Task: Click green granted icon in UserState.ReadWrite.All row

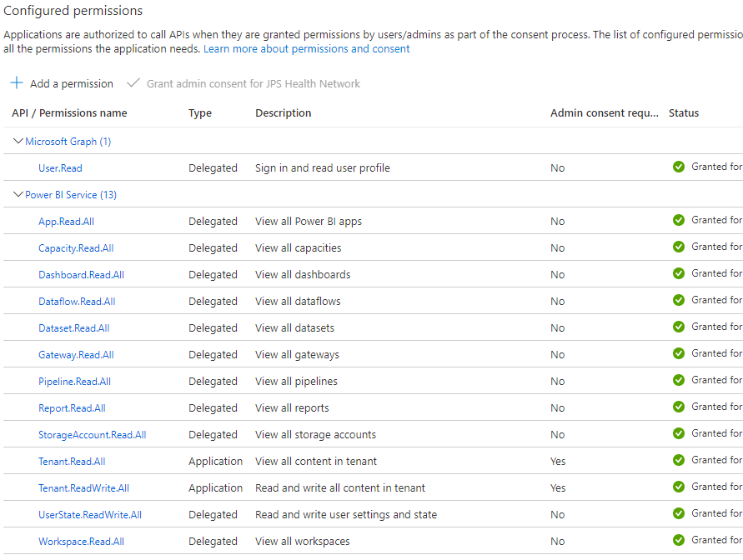Action: pyautogui.click(x=679, y=513)
